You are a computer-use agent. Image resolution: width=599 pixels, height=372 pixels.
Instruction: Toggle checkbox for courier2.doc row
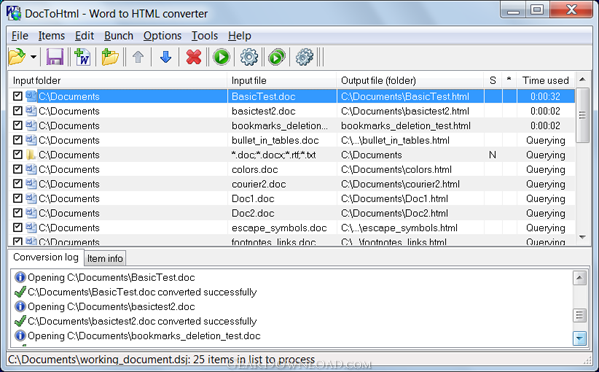(x=18, y=184)
